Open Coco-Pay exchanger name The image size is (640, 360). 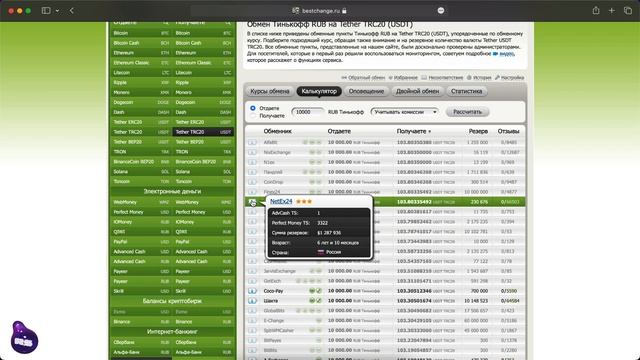click(273, 291)
